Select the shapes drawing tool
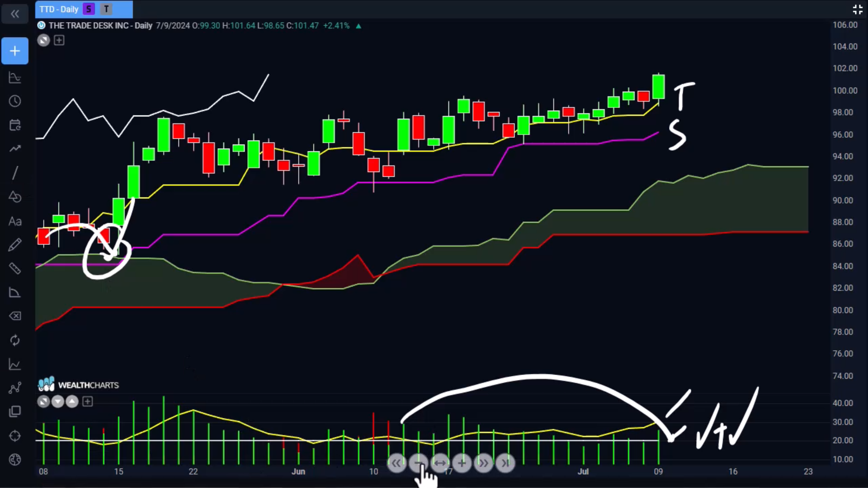 [15, 197]
